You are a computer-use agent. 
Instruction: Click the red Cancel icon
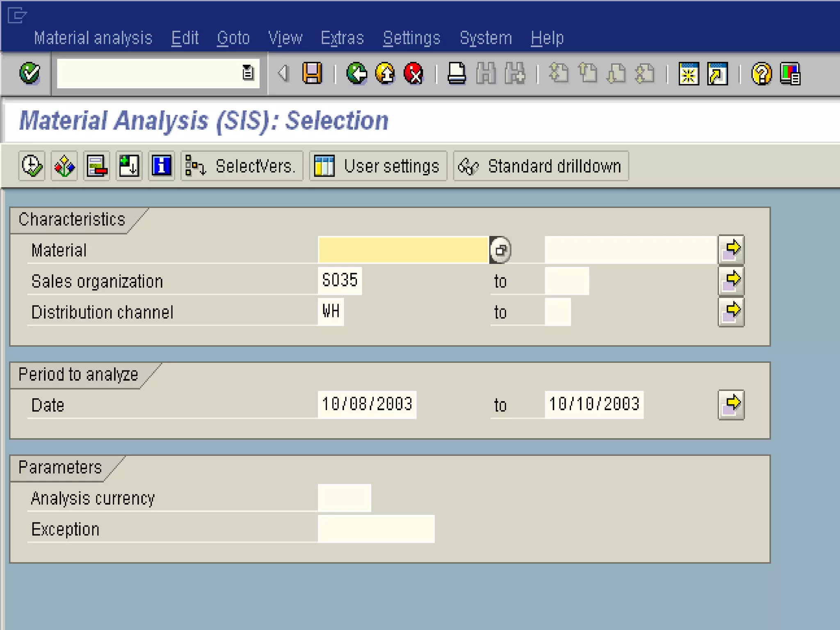pos(413,74)
